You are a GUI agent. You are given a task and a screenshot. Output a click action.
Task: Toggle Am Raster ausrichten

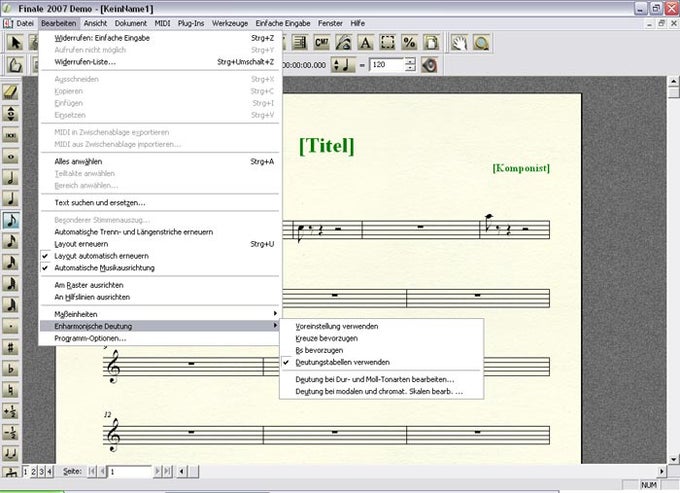click(x=160, y=285)
